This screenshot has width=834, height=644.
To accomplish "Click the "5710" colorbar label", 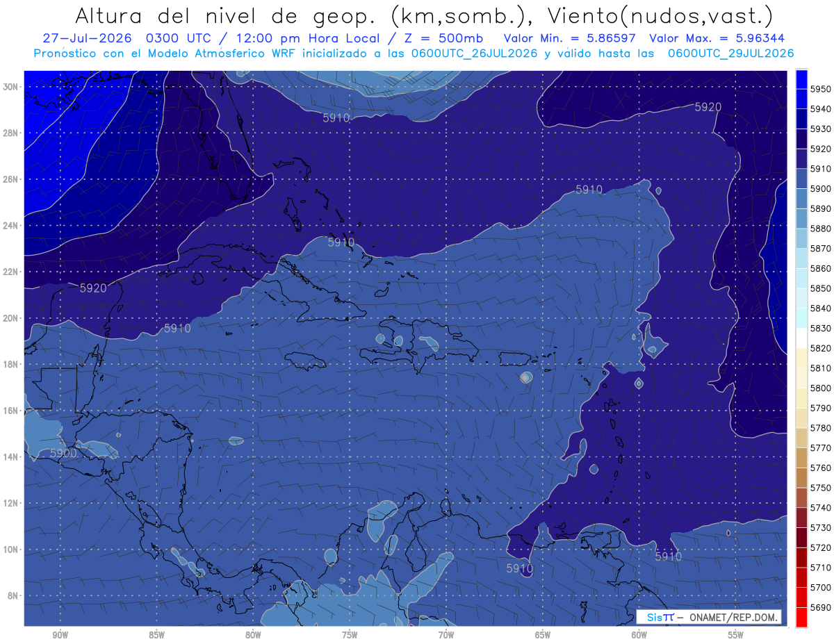I will [821, 568].
